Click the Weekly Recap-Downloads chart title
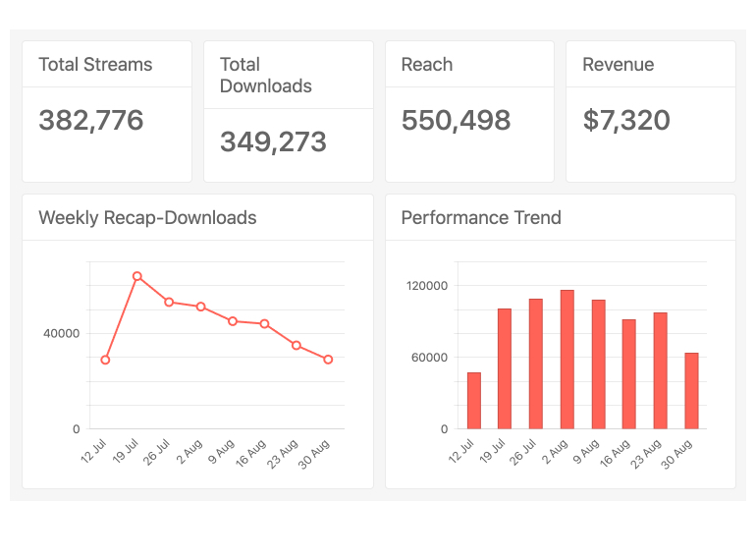This screenshot has height=560, width=756. (147, 217)
